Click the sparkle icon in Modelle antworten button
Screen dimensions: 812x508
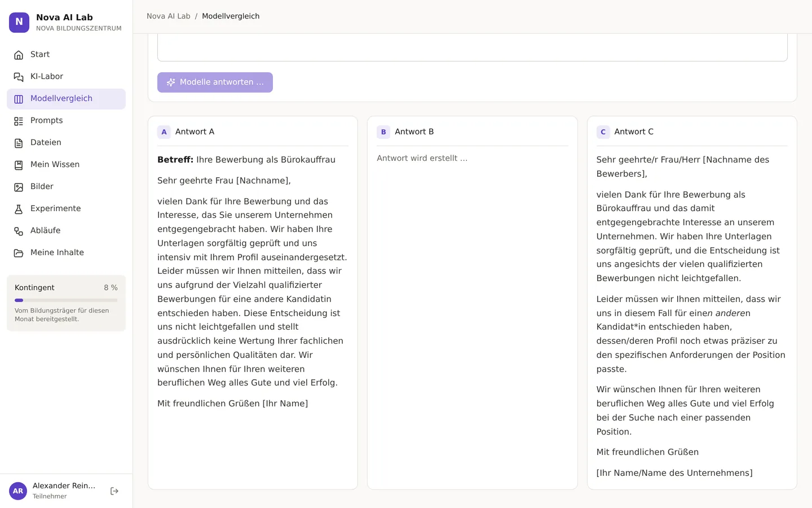pos(171,82)
